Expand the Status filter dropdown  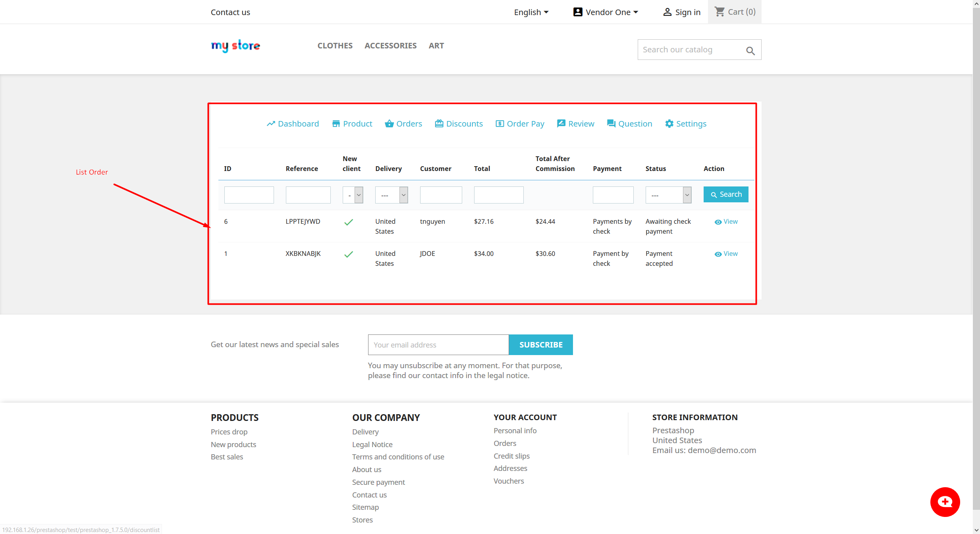coord(687,194)
